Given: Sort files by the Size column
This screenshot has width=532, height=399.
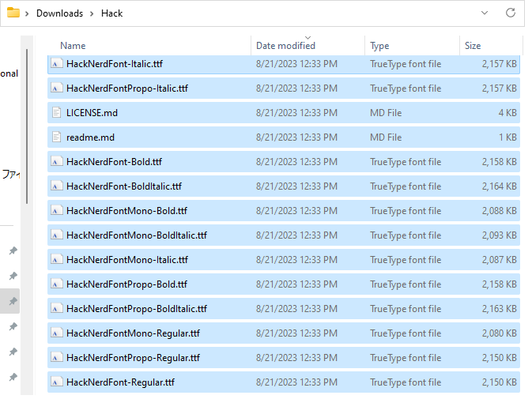Looking at the screenshot, I should click(x=473, y=46).
